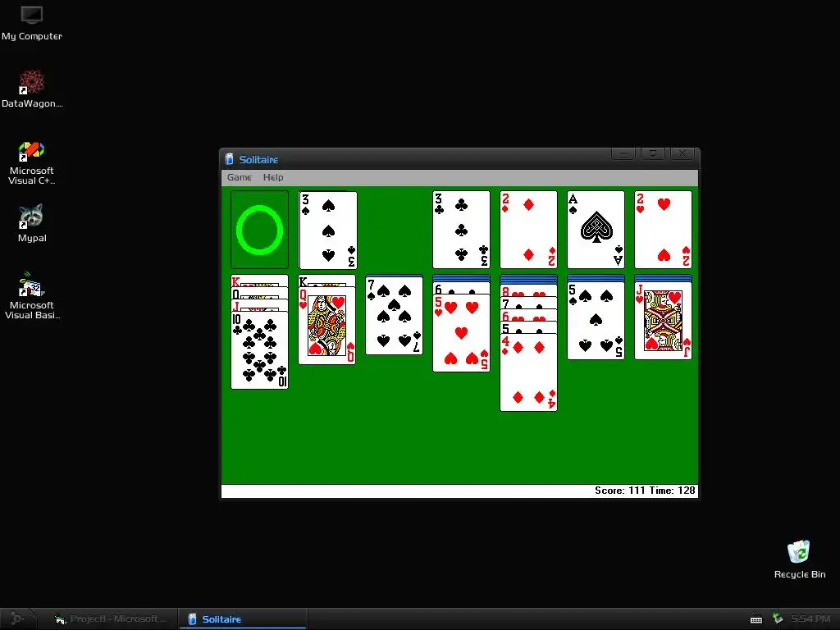Click the empty deck green circle to redeal
Image resolution: width=840 pixels, height=630 pixels.
click(x=259, y=230)
